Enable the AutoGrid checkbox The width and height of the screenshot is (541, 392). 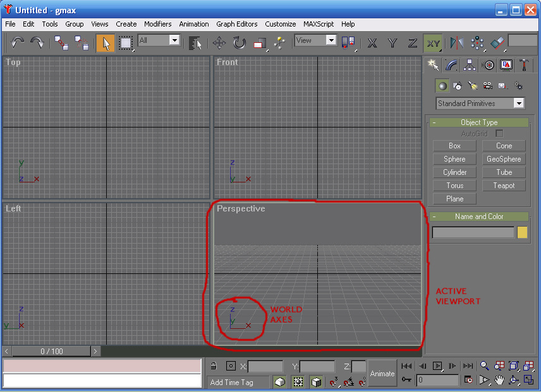[499, 133]
